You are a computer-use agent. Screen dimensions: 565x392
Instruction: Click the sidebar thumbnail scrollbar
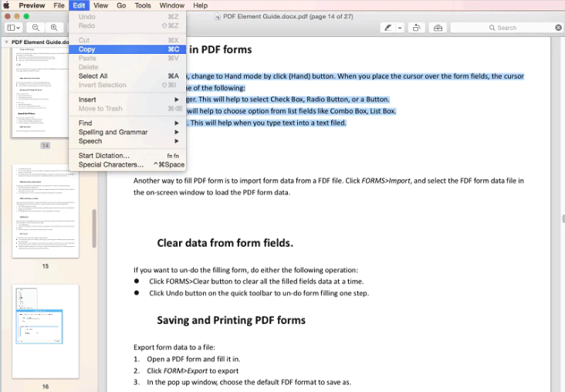(94, 228)
